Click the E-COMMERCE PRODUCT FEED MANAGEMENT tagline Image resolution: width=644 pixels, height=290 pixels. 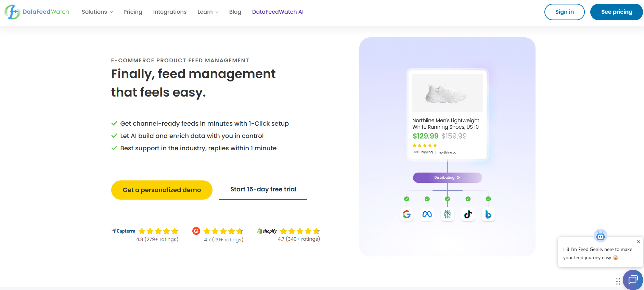[180, 61]
